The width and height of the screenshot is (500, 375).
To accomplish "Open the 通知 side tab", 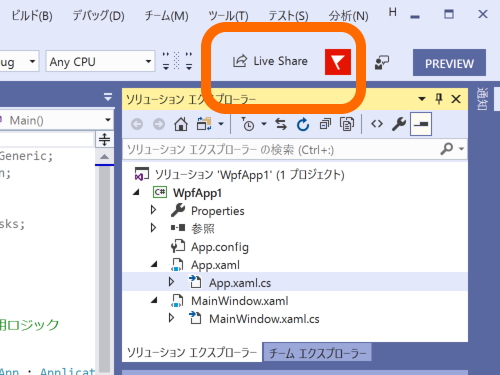I will (482, 99).
